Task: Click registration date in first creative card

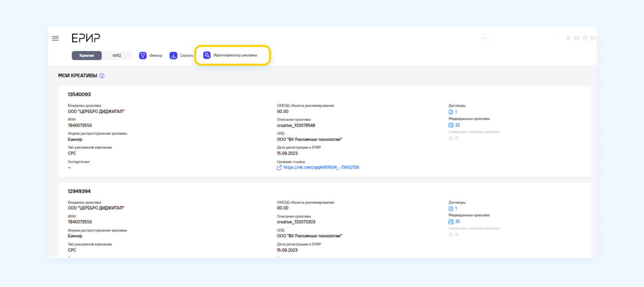Action: tap(287, 153)
